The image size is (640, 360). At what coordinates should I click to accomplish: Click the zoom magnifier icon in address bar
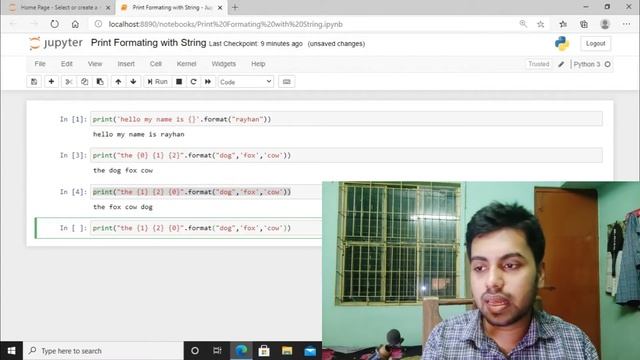523,24
